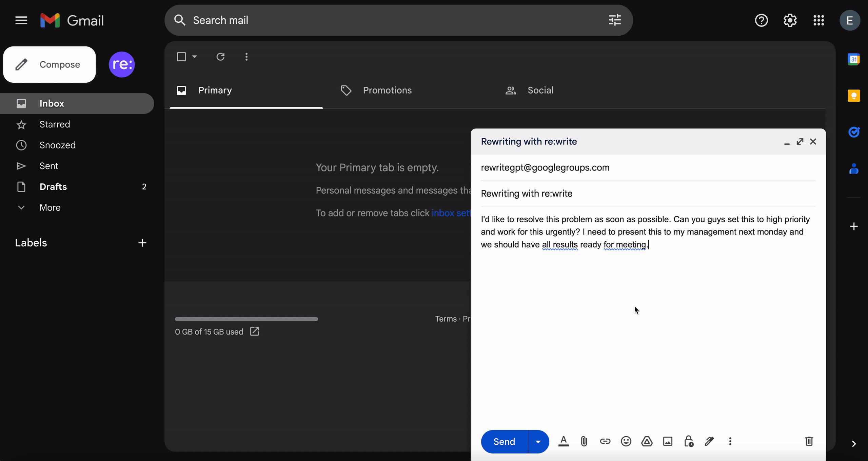The image size is (868, 461).
Task: Toggle the main menu hamburger button
Action: coord(21,20)
